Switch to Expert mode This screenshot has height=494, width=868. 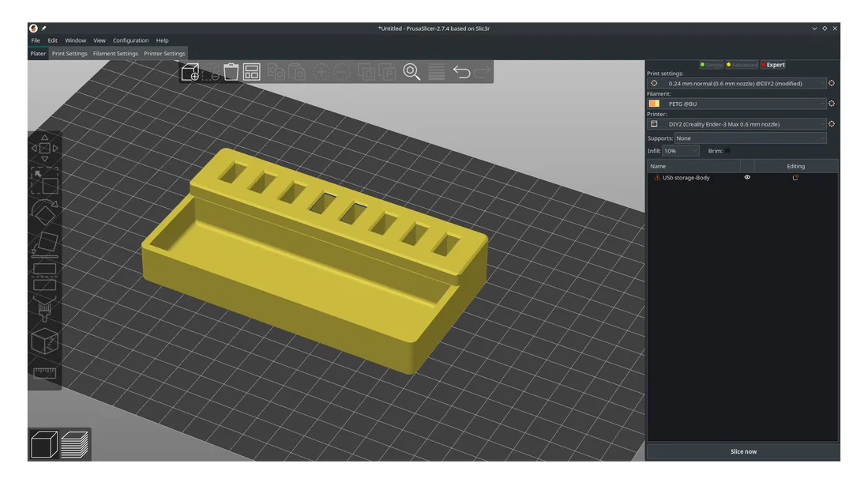pos(772,65)
